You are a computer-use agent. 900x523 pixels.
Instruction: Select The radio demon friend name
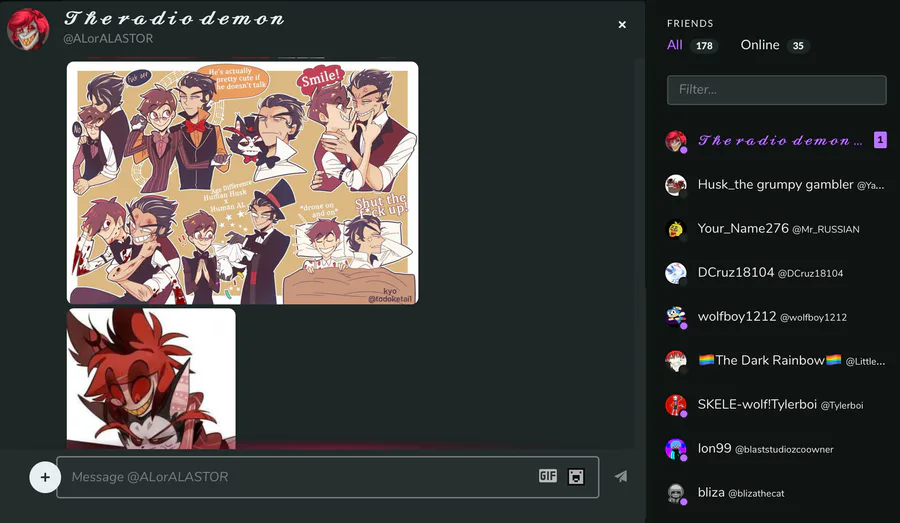780,141
